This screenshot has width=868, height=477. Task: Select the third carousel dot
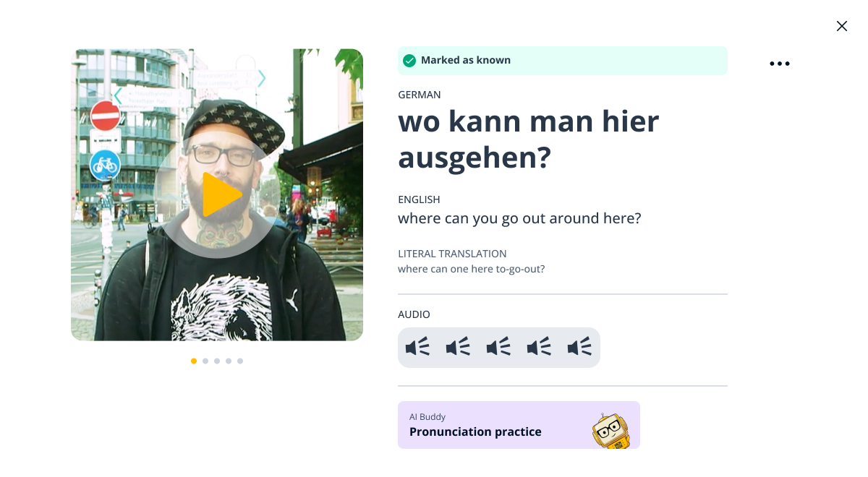point(217,361)
